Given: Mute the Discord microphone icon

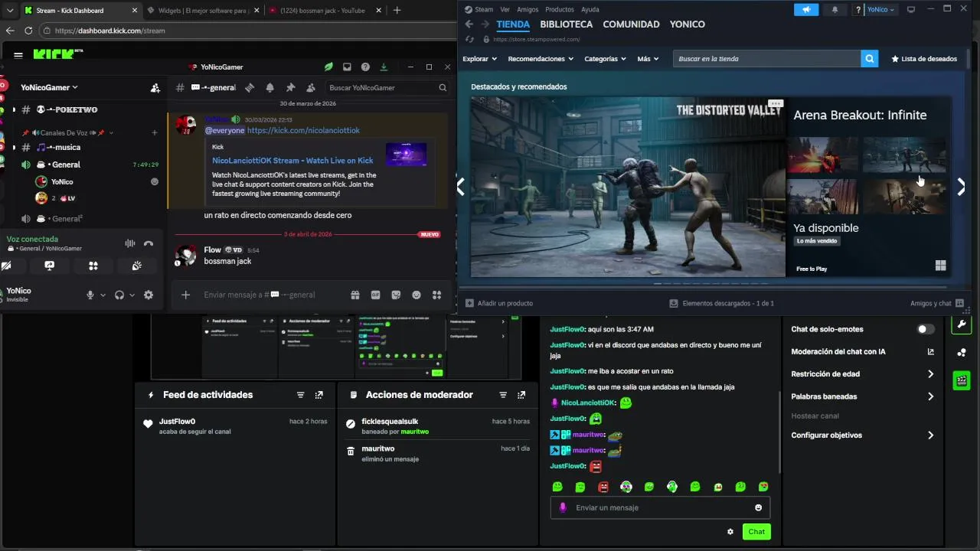Looking at the screenshot, I should click(x=90, y=295).
